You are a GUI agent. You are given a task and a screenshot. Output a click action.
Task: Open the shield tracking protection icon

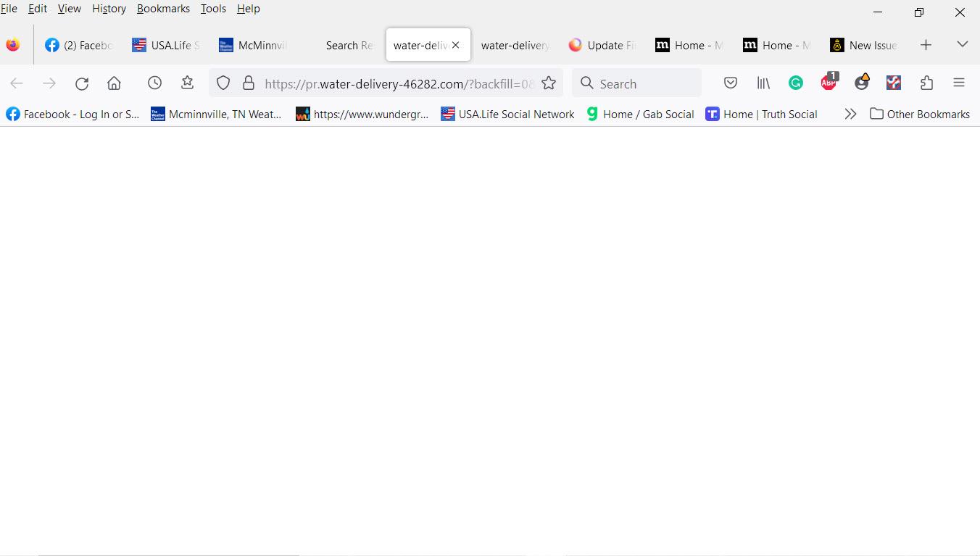point(223,83)
